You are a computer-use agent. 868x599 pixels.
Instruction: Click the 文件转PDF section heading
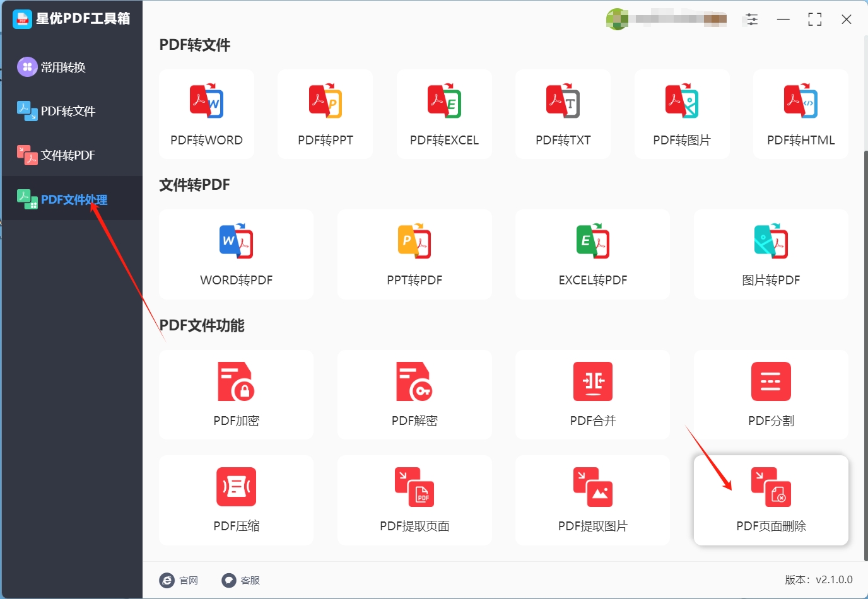point(195,185)
